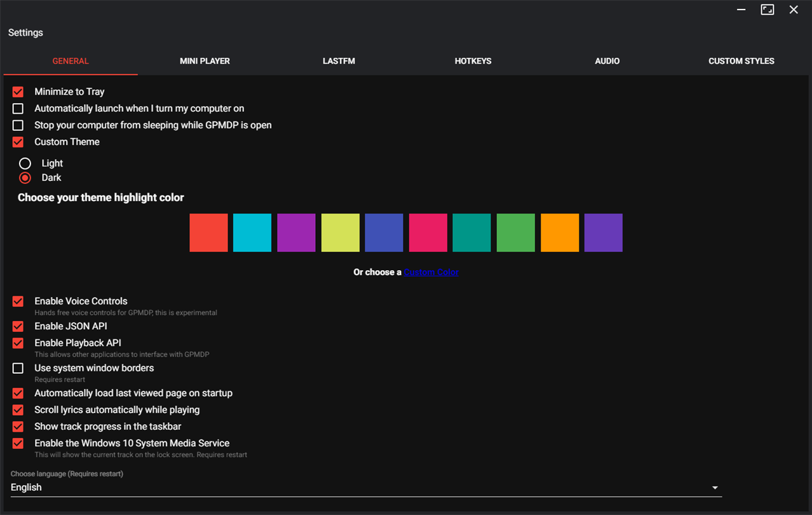
Task: Select the pink highlight color swatch
Action: (428, 233)
